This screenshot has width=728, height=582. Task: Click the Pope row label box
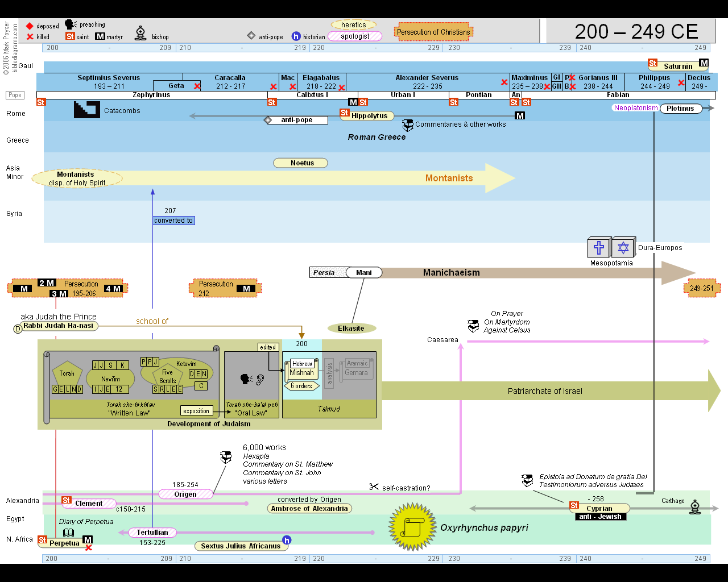(15, 95)
